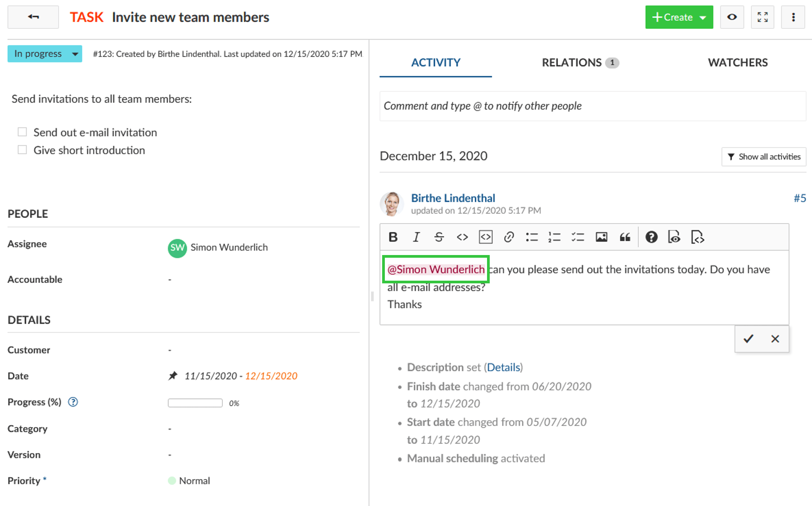Open the Watchers tab
The image size is (812, 506).
tap(738, 63)
